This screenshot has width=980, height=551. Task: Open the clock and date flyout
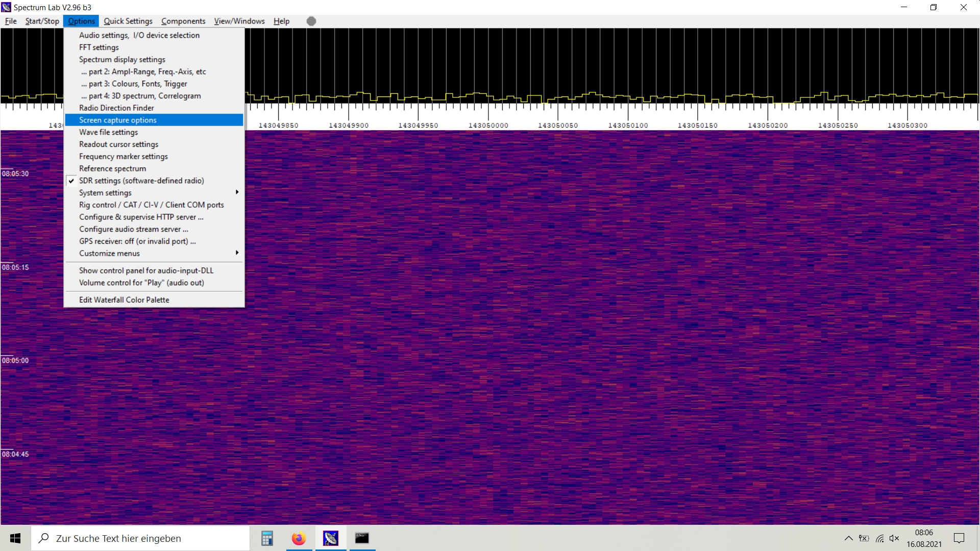coord(924,538)
